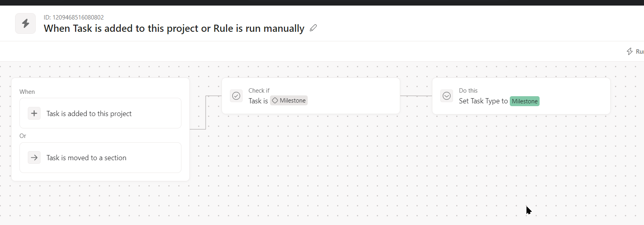Click the arrow icon in moved-to-section trigger
This screenshot has width=644, height=225.
pos(34,157)
